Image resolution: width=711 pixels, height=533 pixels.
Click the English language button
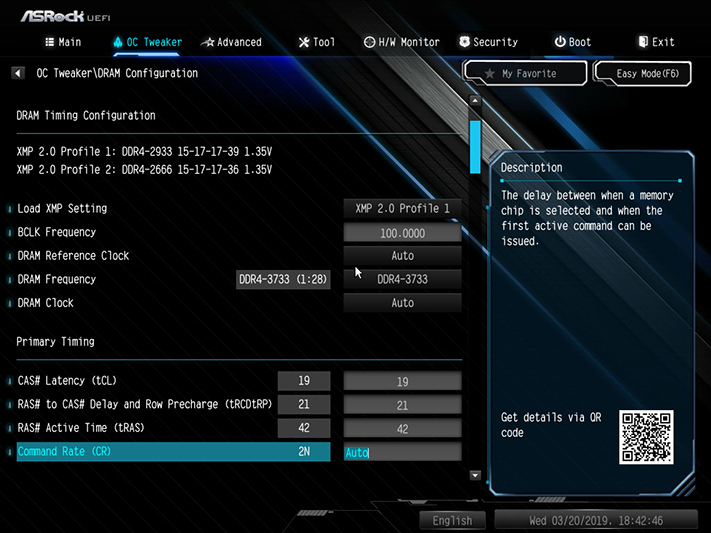pos(452,520)
